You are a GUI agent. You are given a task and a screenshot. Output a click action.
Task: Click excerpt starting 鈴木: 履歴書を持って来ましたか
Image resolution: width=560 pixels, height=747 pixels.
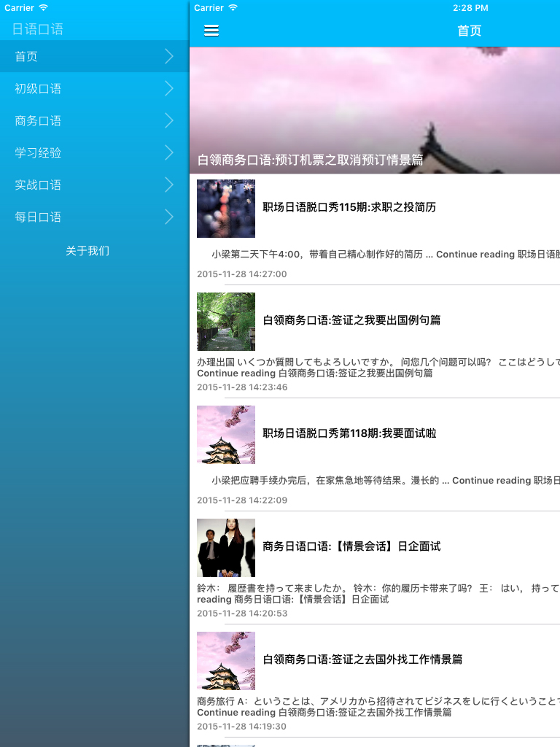click(378, 594)
